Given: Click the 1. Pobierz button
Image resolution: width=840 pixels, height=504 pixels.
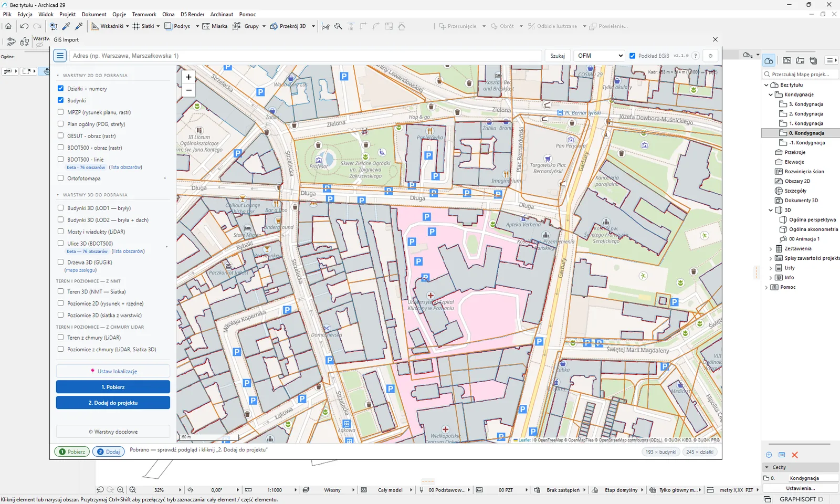Looking at the screenshot, I should pos(113,387).
